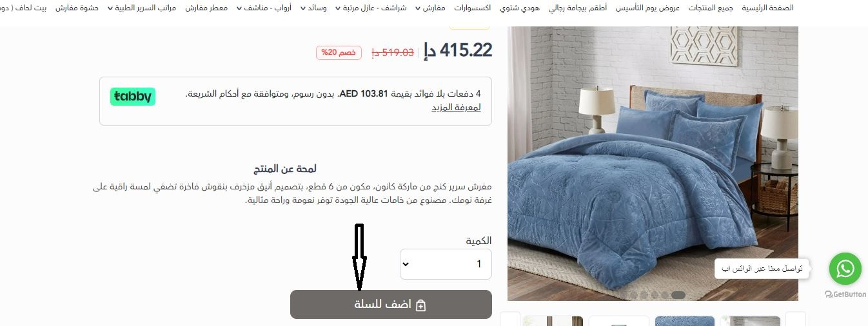Click the لمعرفة المزيد link

[456, 107]
